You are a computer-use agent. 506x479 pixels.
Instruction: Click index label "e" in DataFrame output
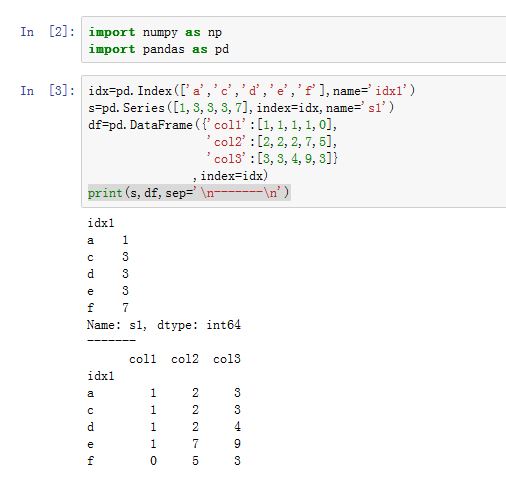pos(91,444)
